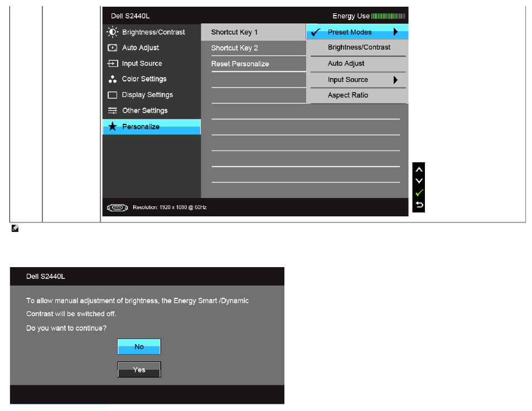Select Input Source in the main menu
The width and height of the screenshot is (532, 411).
152,64
